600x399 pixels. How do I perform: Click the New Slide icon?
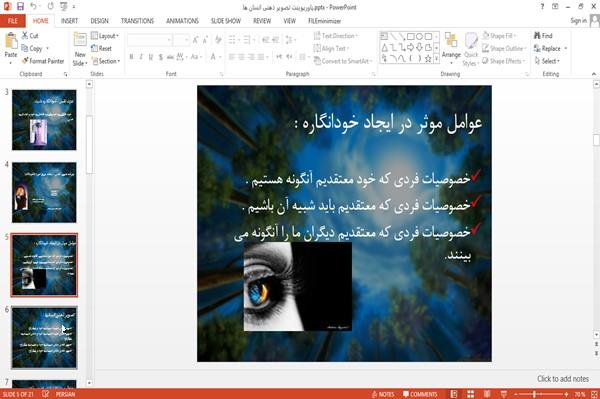click(80, 40)
